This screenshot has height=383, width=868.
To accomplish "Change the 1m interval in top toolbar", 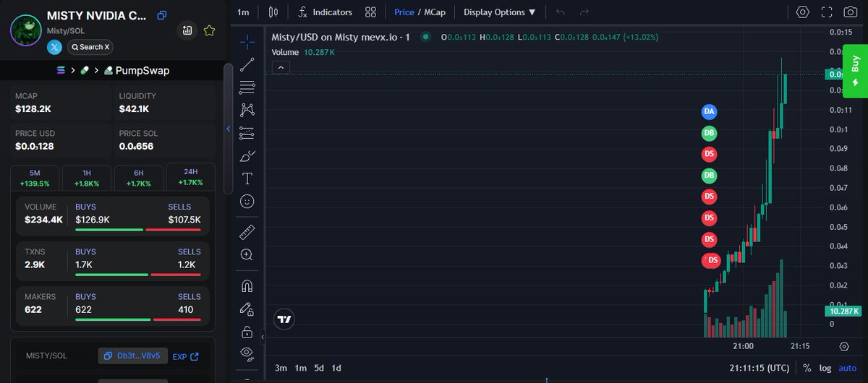I will [244, 12].
